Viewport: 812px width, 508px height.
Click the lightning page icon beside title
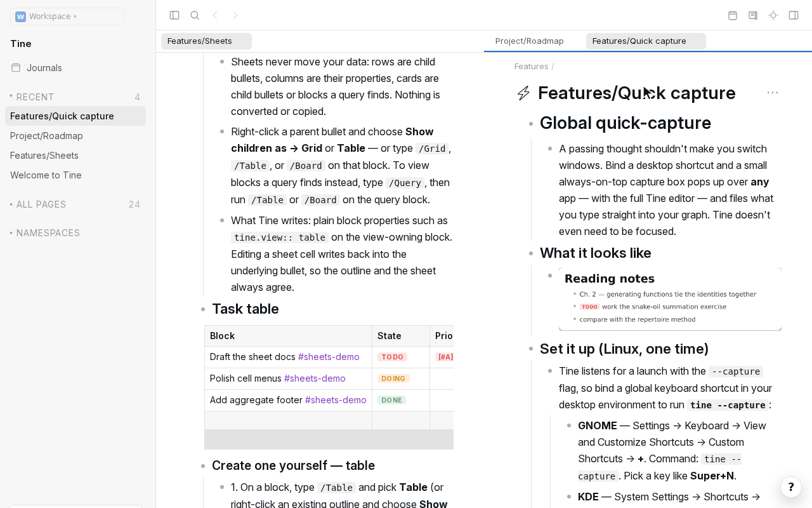523,93
